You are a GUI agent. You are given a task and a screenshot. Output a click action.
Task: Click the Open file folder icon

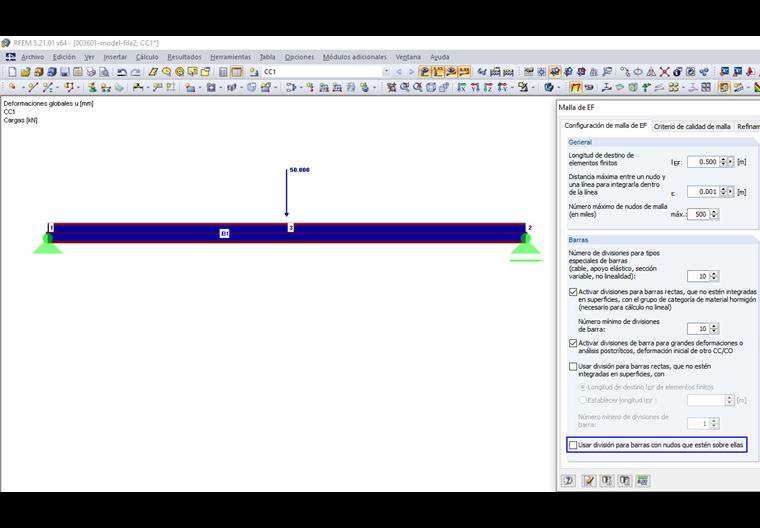[26, 72]
